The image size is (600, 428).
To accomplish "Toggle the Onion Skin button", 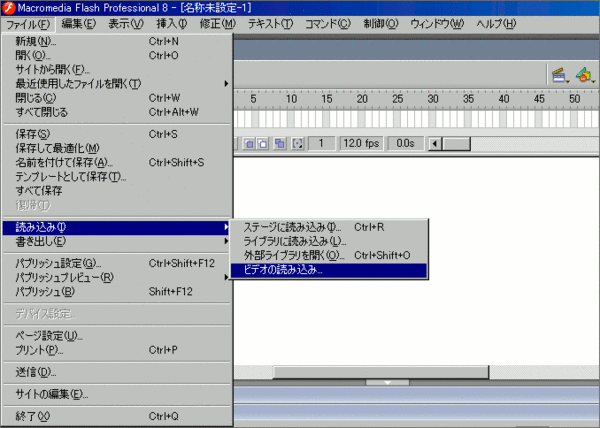I will 249,144.
